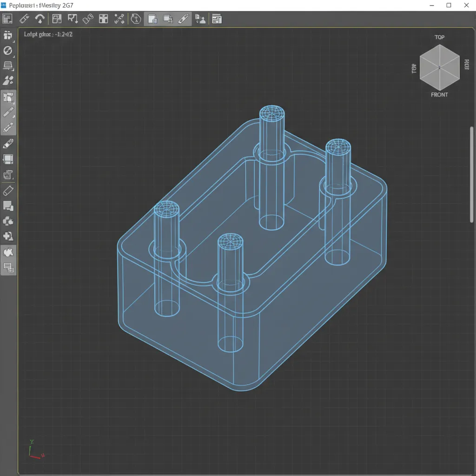476x476 pixels.
Task: Open the panel list icon at toolbar end
Action: (x=217, y=19)
